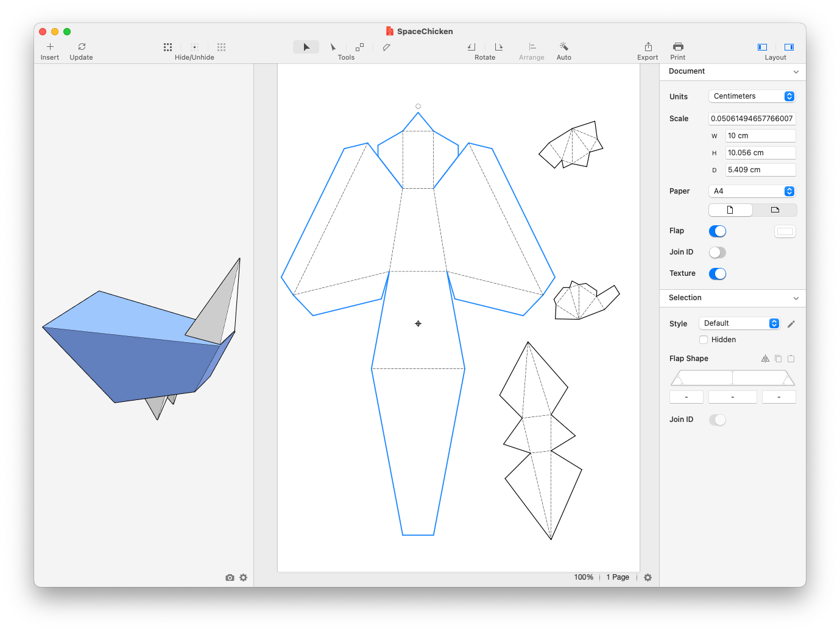Click the Insert label
Image resolution: width=840 pixels, height=632 pixels.
(50, 58)
